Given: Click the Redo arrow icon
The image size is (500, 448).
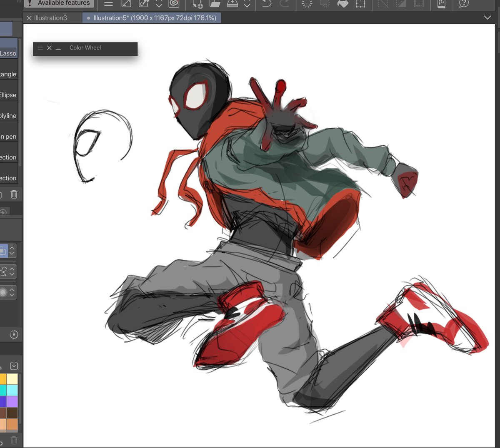Looking at the screenshot, I should [285, 4].
